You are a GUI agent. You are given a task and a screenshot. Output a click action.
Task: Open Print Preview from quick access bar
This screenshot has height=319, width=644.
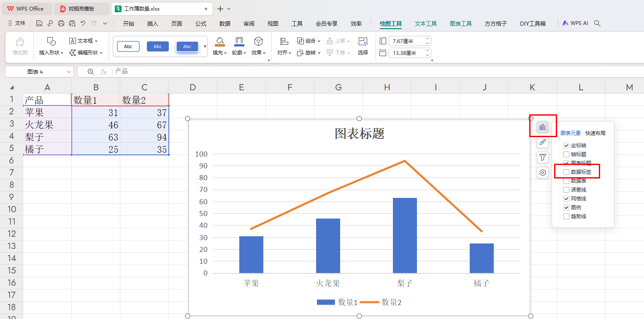pyautogui.click(x=72, y=23)
